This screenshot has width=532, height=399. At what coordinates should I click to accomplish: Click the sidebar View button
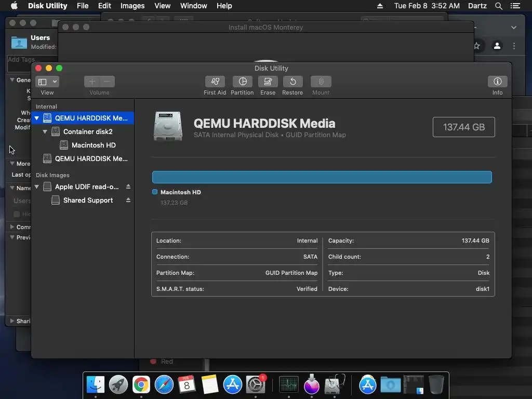(x=43, y=82)
